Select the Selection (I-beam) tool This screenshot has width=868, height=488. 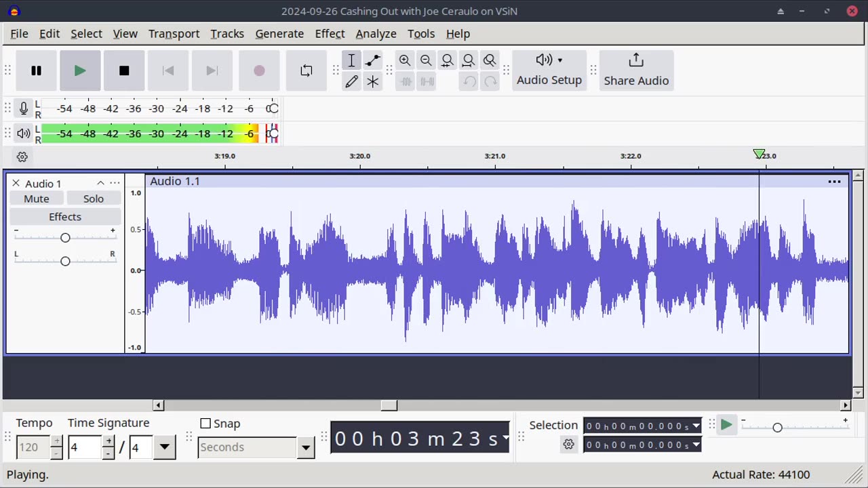[x=351, y=60]
